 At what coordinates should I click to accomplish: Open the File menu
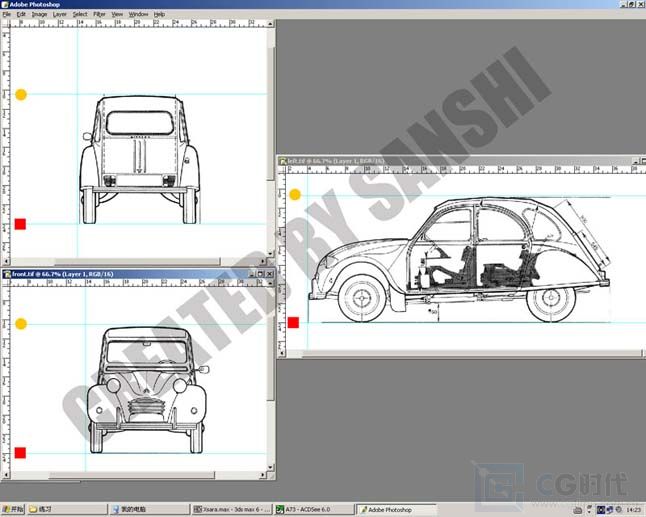[x=7, y=14]
